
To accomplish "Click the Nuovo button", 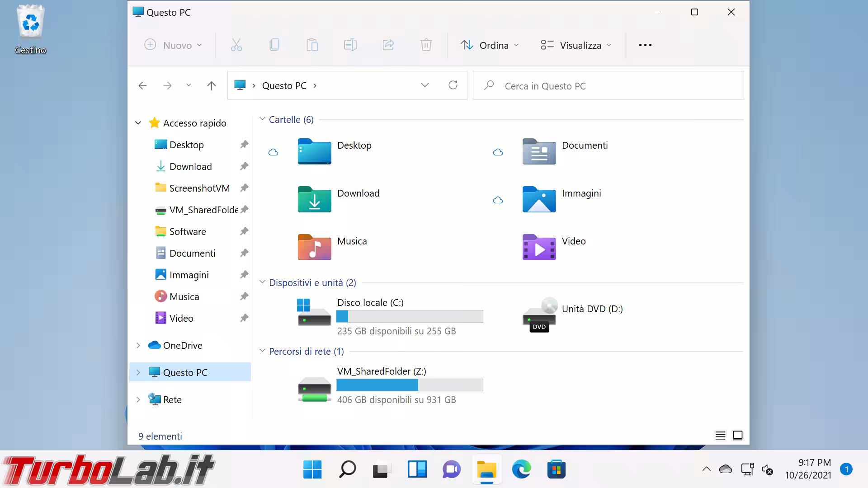I will pyautogui.click(x=173, y=45).
